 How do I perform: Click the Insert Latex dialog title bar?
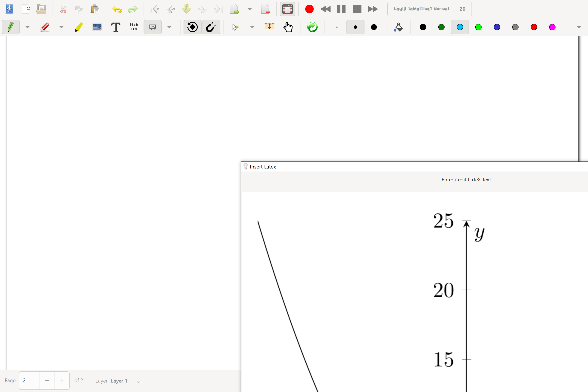click(x=263, y=167)
